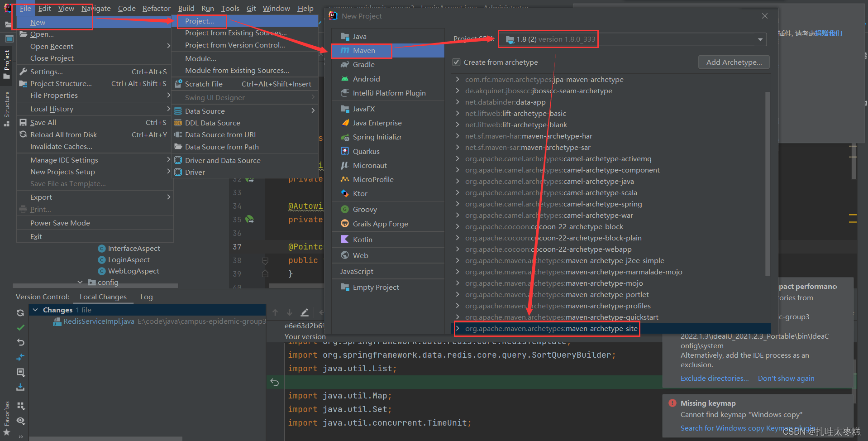The width and height of the screenshot is (868, 441).
Task: Open the Export submenu in File menu
Action: pyautogui.click(x=95, y=197)
